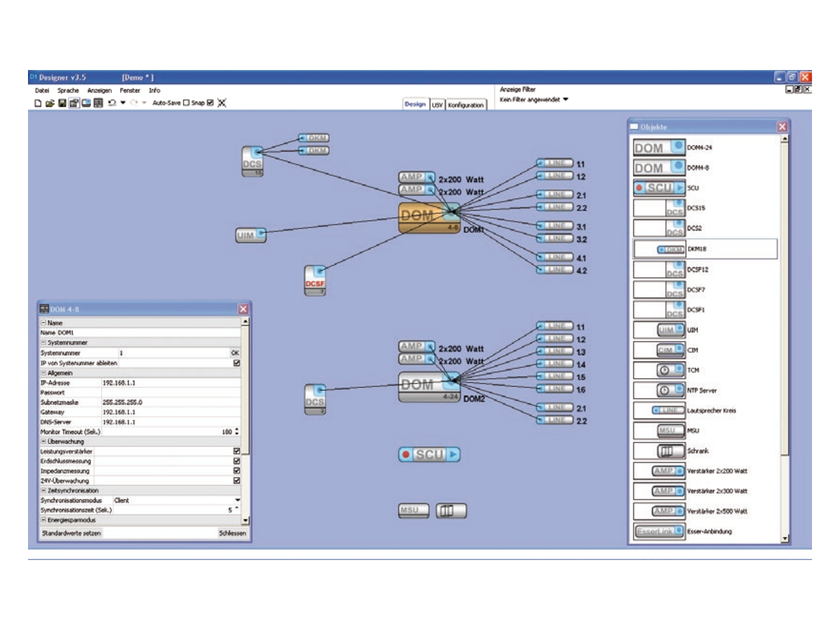Click the save disk toolbar icon
840x630 pixels.
62,103
